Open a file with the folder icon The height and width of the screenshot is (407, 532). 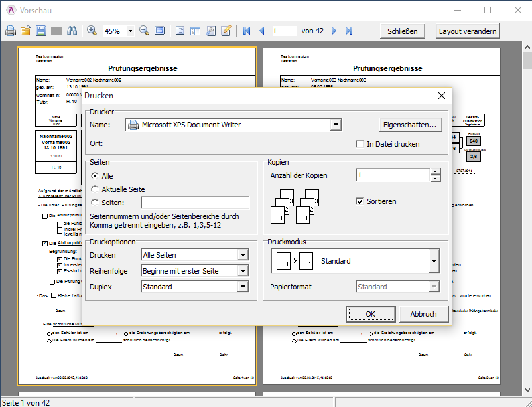[26, 31]
